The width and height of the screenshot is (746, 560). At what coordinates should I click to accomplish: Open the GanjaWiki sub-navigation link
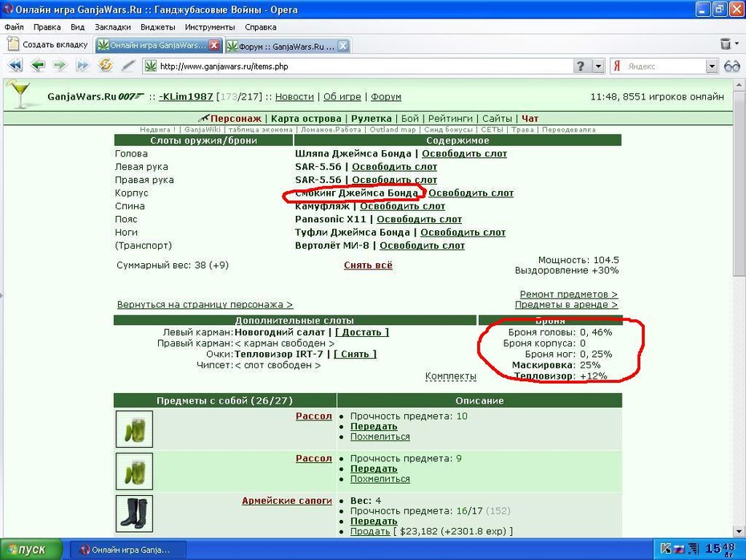[202, 129]
